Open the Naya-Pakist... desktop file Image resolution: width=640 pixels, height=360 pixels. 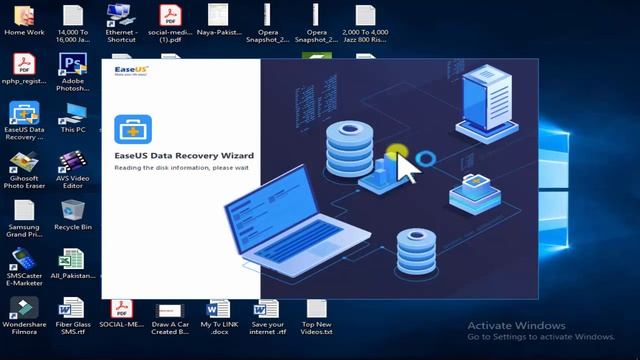(219, 20)
